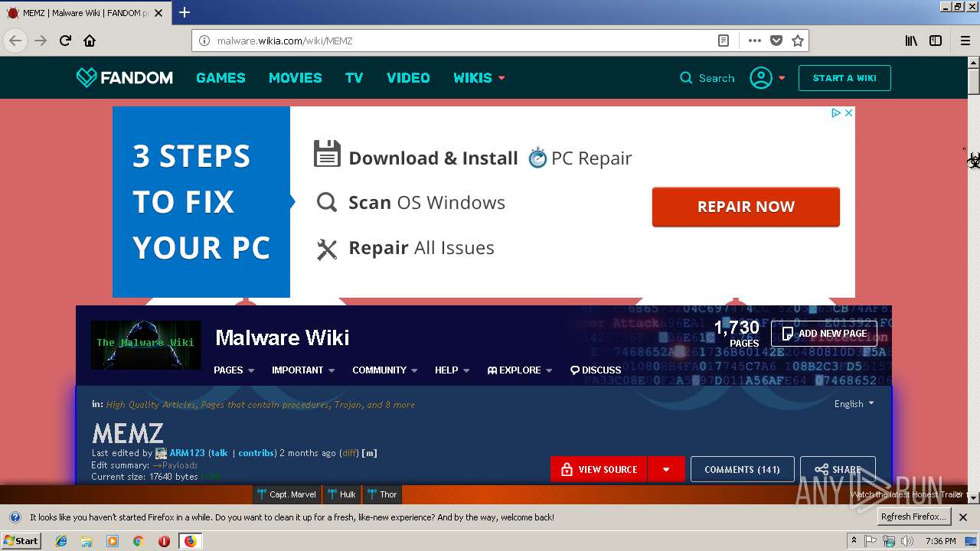Click ADD NEW PAGE button
Image resolution: width=980 pixels, height=551 pixels.
(825, 334)
